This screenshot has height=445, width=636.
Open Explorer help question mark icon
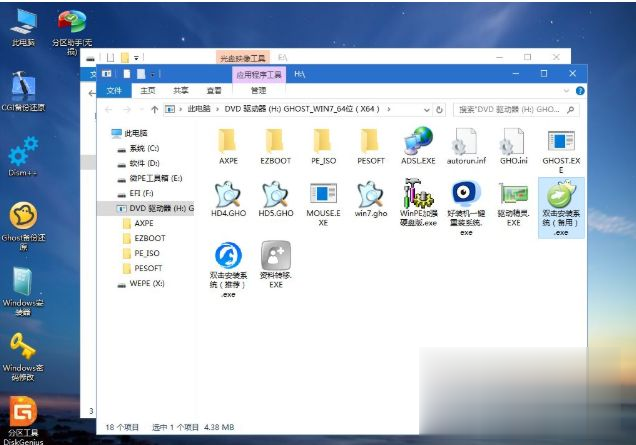[580, 91]
